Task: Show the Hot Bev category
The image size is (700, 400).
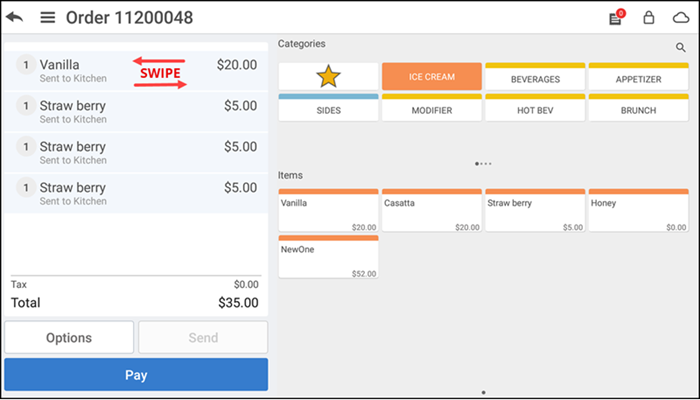Action: point(535,108)
